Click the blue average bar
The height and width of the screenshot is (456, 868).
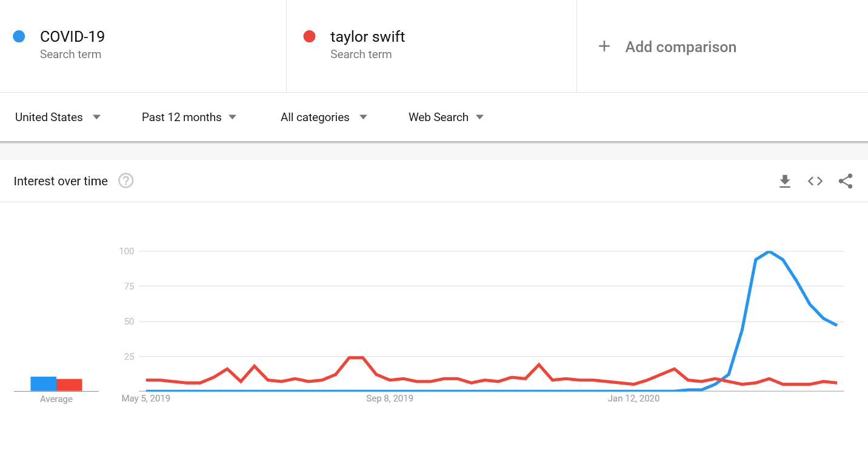(x=44, y=384)
